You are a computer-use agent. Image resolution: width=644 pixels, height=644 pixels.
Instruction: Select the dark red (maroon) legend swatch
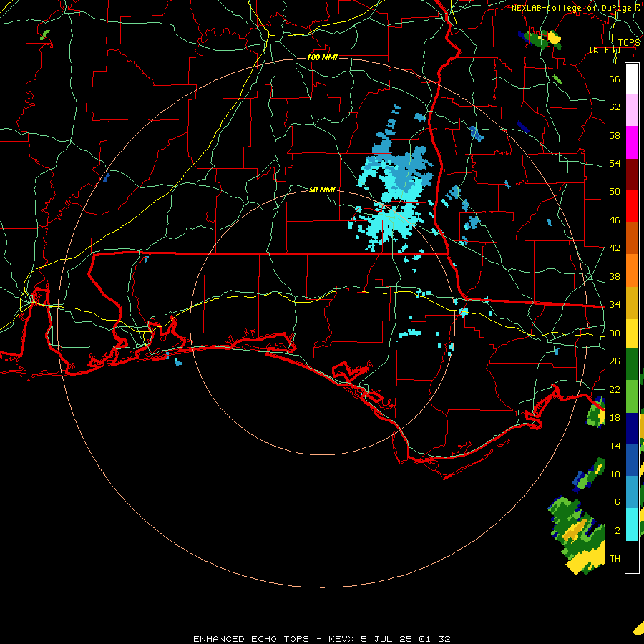coord(632,174)
